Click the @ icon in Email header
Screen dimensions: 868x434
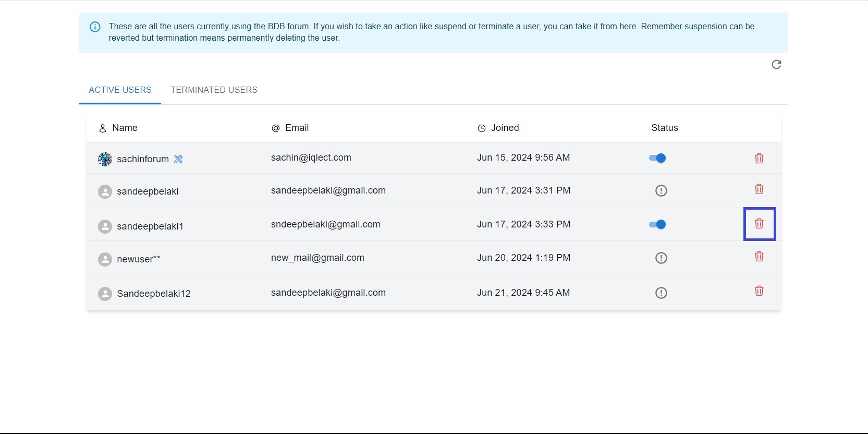[x=276, y=128]
